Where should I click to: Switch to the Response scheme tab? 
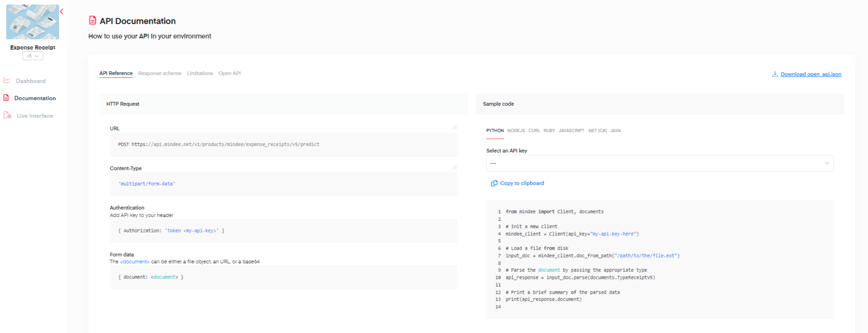tap(159, 73)
